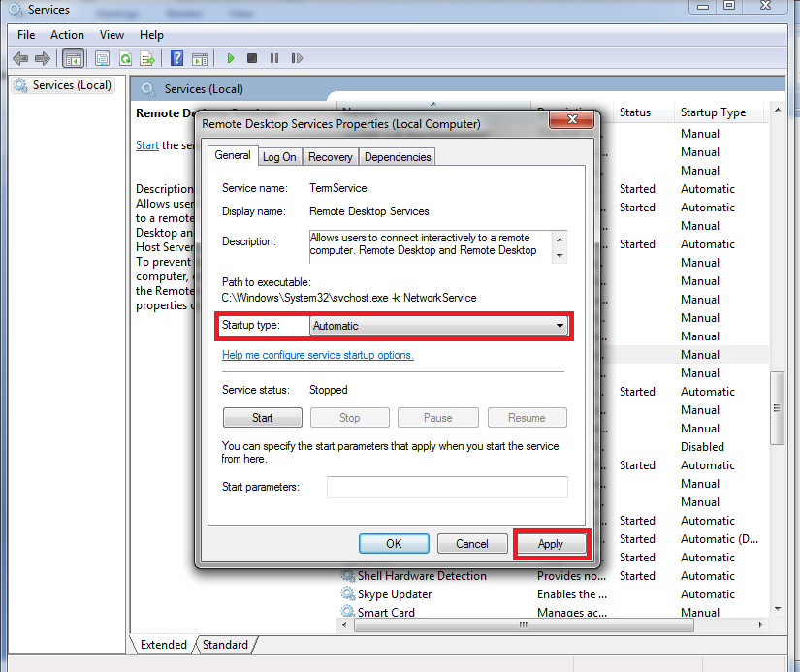
Task: Click the horizontal scrollbar right arrow
Action: tap(760, 624)
